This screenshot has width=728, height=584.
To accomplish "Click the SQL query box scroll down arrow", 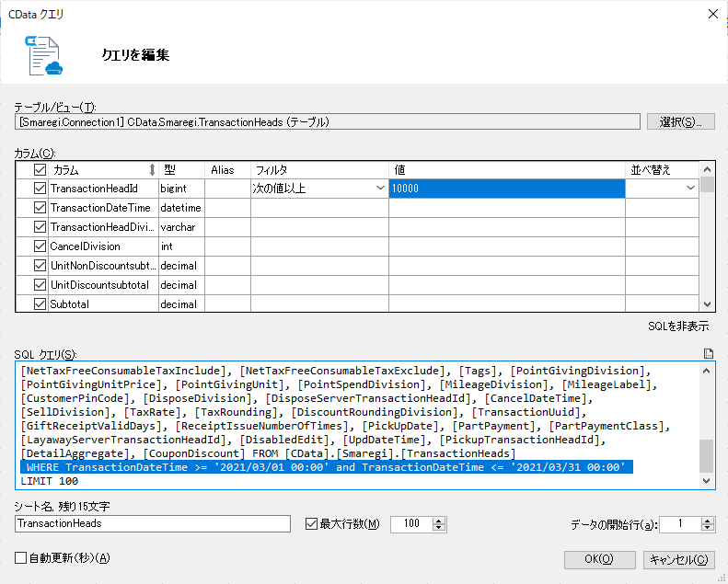I will [x=706, y=481].
